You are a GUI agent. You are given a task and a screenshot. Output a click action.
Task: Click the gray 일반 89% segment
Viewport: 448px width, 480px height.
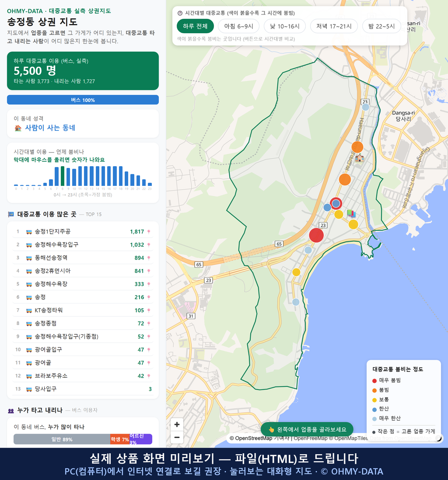click(62, 439)
